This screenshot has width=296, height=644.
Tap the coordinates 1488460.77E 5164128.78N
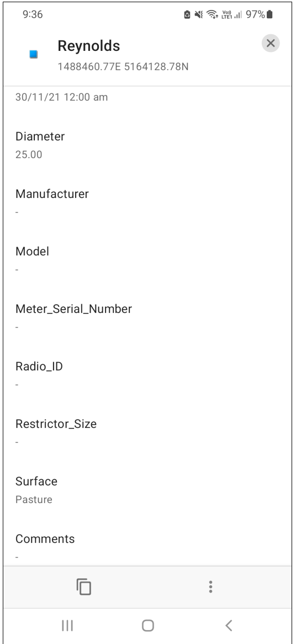[123, 66]
